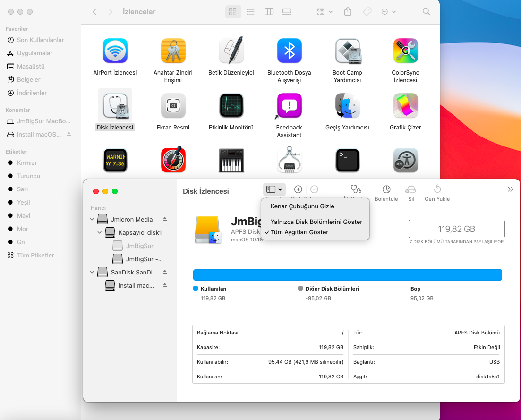521x420 pixels.
Task: Choose Kenar Çubuğunu Gizle from menu
Action: pyautogui.click(x=302, y=206)
